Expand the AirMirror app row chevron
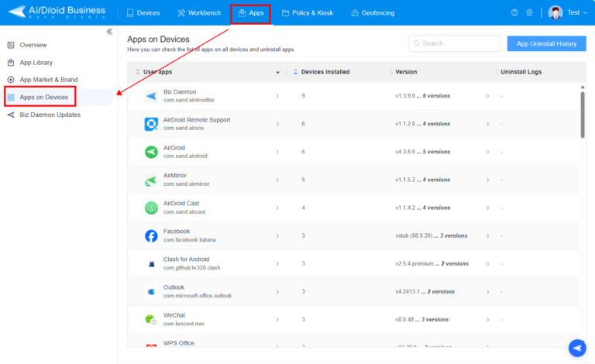This screenshot has height=364, width=595. pyautogui.click(x=277, y=180)
